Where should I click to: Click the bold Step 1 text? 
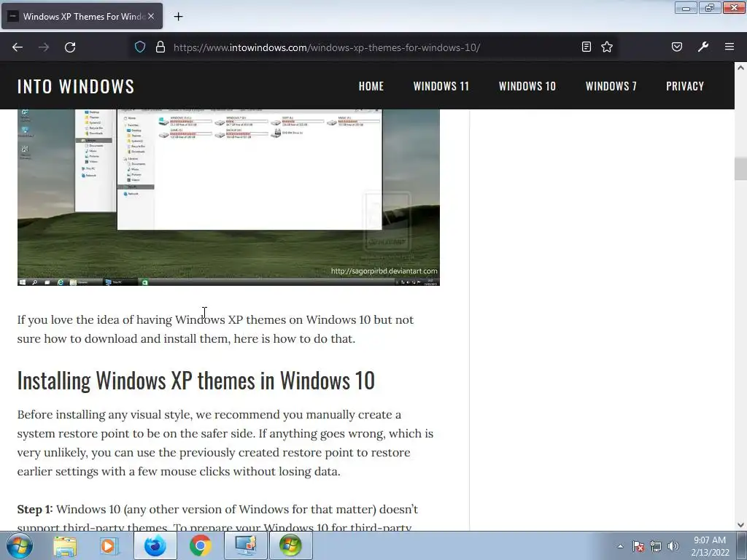pyautogui.click(x=34, y=509)
